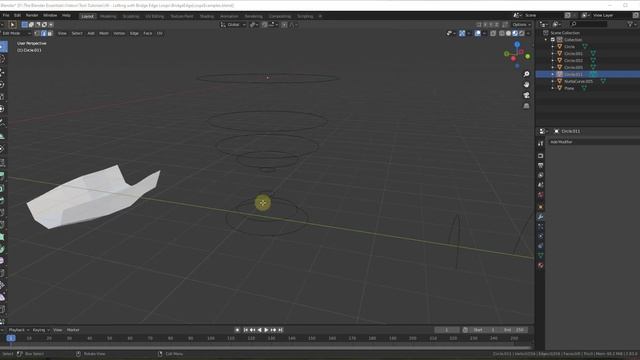Screen dimensions: 640x360
Task: Select Circle.001 in the outliner
Action: [573, 53]
